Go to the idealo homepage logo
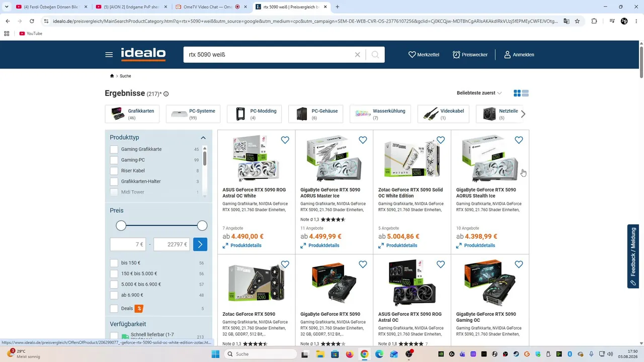Image resolution: width=644 pixels, height=362 pixels. (x=143, y=54)
